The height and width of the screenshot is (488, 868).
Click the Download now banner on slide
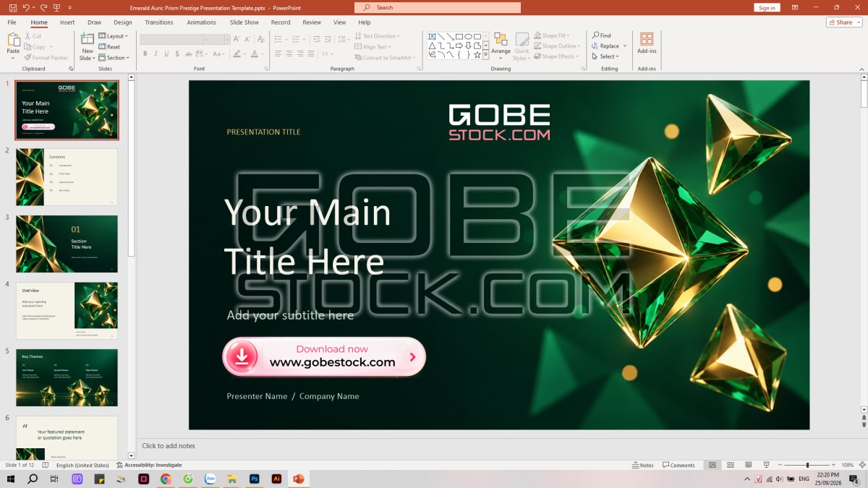point(324,356)
